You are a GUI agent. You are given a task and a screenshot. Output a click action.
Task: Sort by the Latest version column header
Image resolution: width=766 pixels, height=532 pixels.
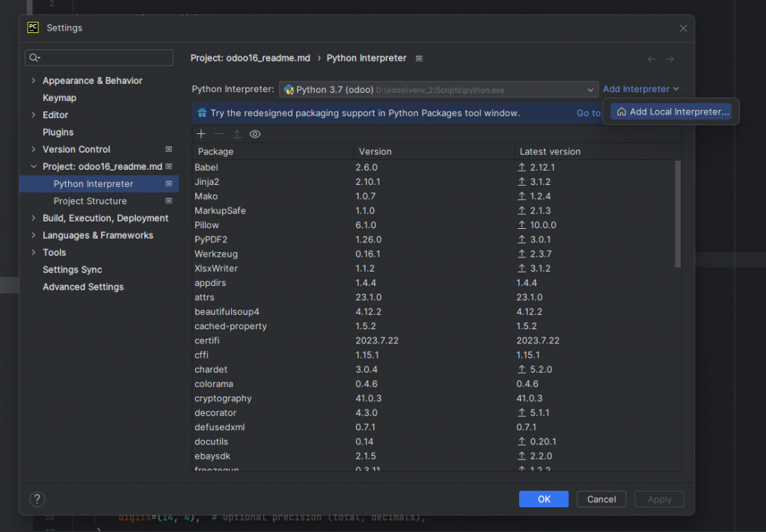click(x=598, y=151)
